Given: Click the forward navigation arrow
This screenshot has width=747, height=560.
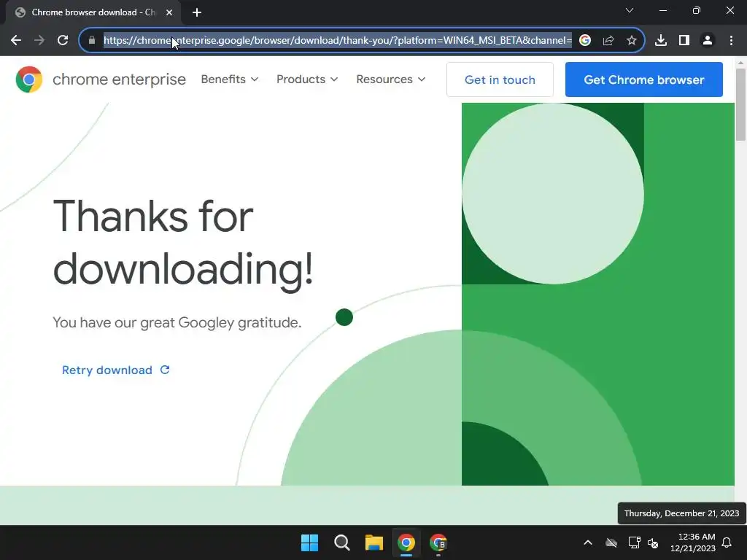Looking at the screenshot, I should [39, 40].
